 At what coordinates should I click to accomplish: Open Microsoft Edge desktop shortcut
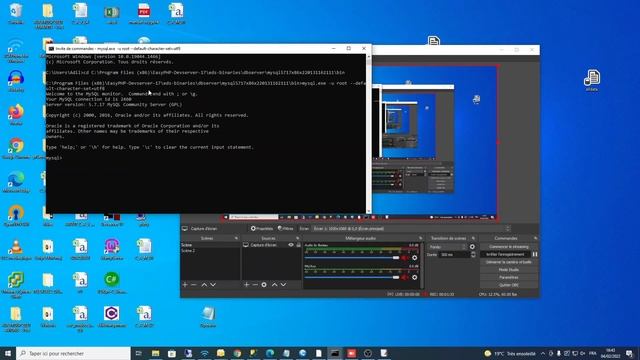pos(16,182)
